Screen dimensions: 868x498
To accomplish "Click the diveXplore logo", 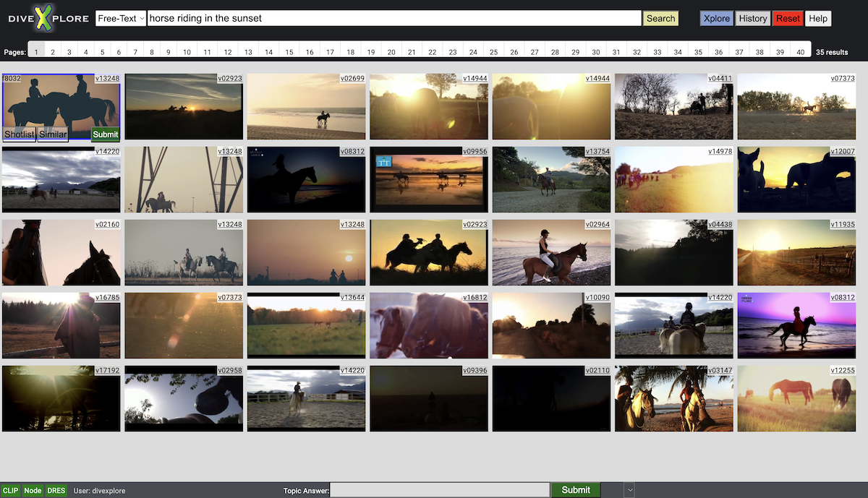I will click(48, 19).
